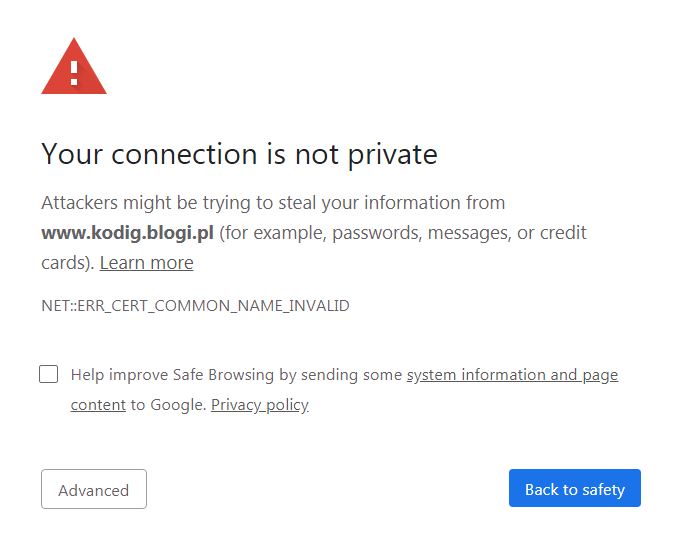Open the Privacy policy link
The height and width of the screenshot is (556, 696).
click(x=260, y=405)
